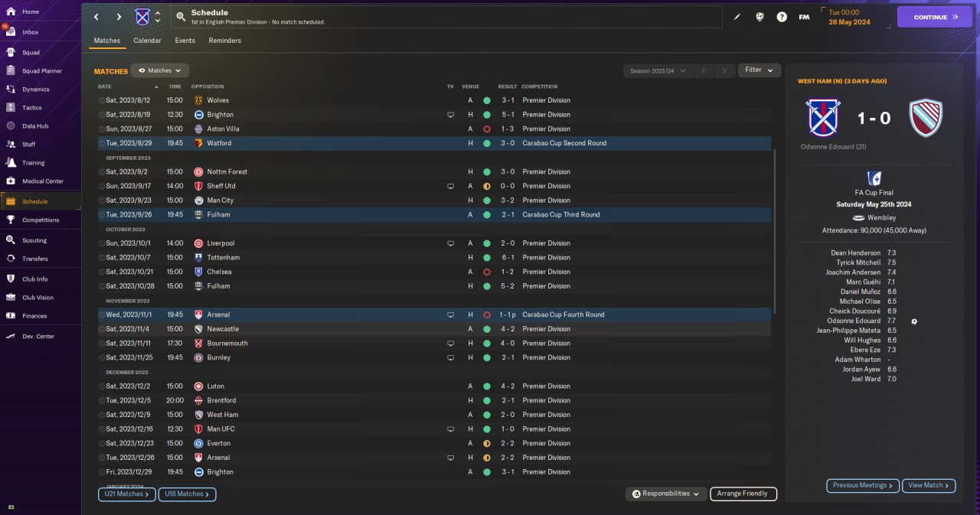Open the manager profile icon in header
The width and height of the screenshot is (980, 515).
(759, 17)
